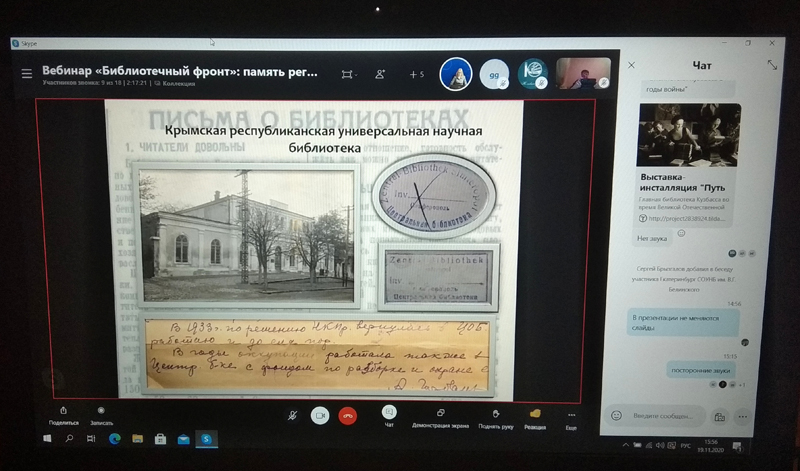Open the Чат button in call controls
The height and width of the screenshot is (471, 800).
tap(389, 411)
